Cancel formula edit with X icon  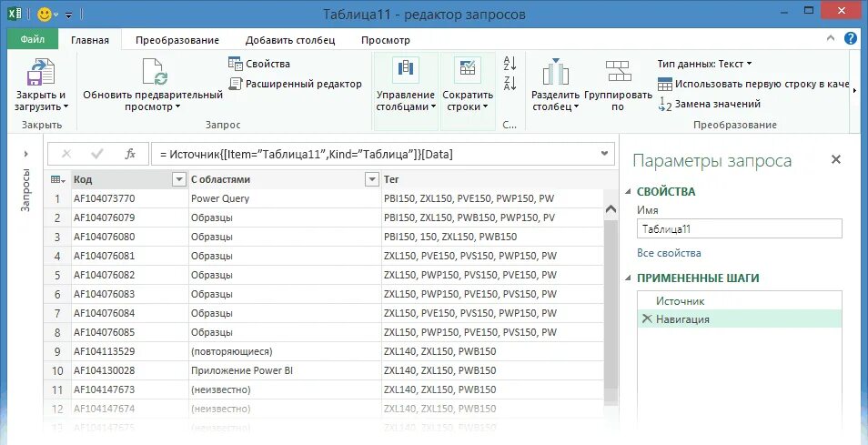(x=66, y=154)
